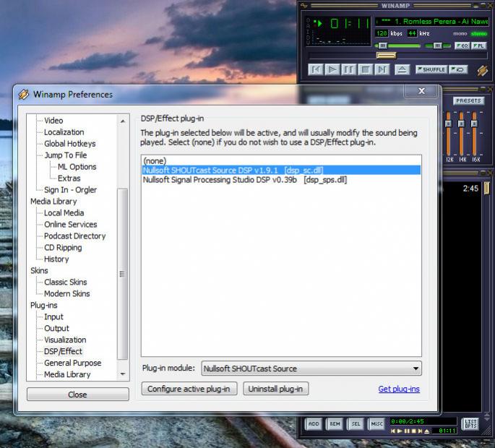Select Nullsoft Signal Processing Studio DSP entry
Viewport: 495px width, 448px height.
(x=281, y=180)
